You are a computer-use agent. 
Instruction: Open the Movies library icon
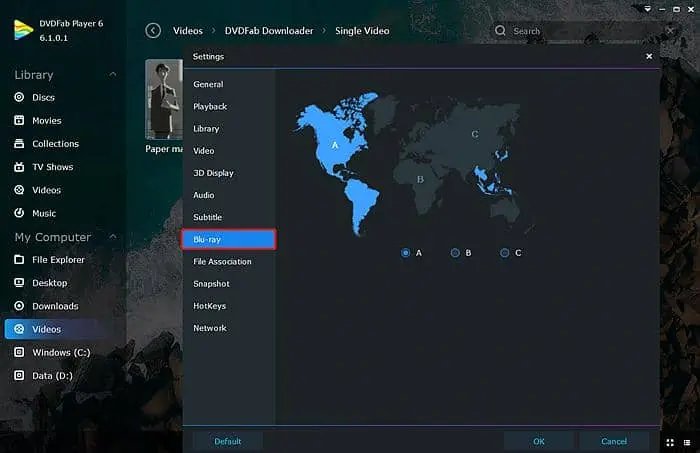tap(20, 121)
